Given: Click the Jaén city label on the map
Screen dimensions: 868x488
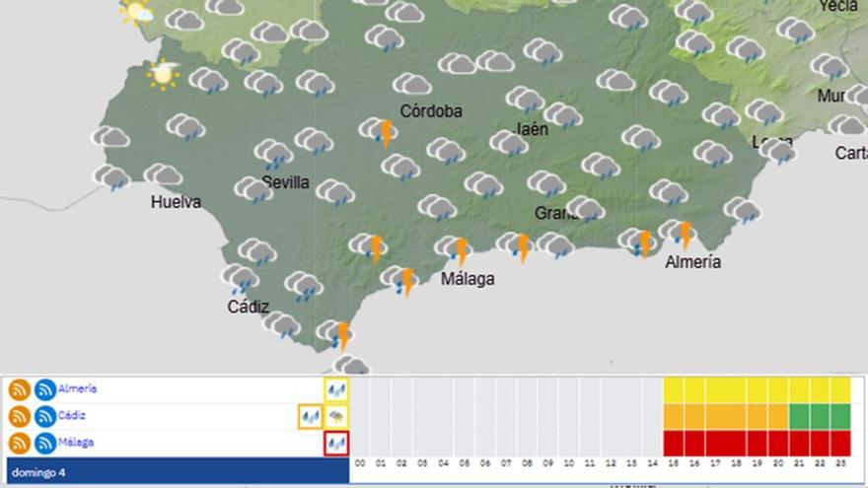Looking at the screenshot, I should click(532, 129).
